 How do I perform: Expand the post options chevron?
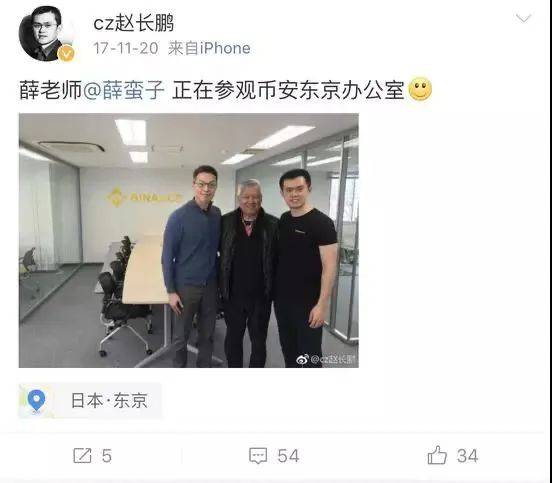[523, 18]
